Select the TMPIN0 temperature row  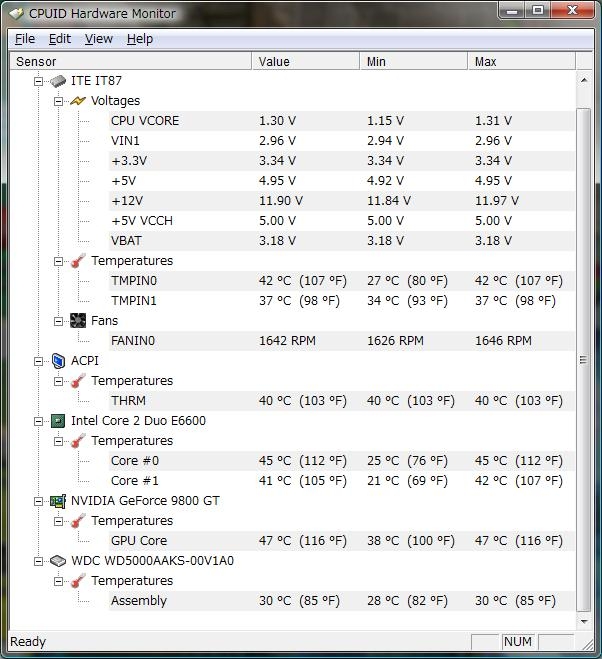[x=342, y=281]
